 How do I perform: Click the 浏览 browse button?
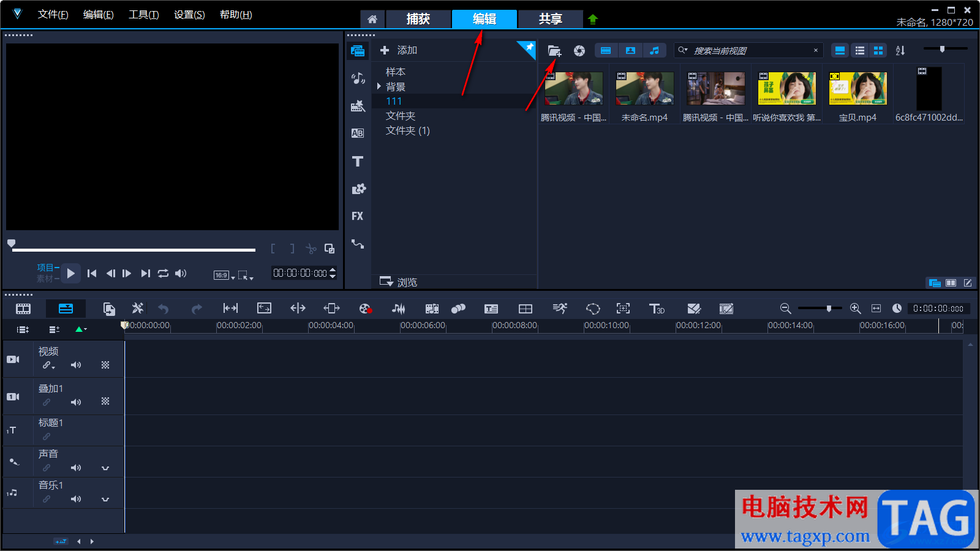pyautogui.click(x=399, y=282)
